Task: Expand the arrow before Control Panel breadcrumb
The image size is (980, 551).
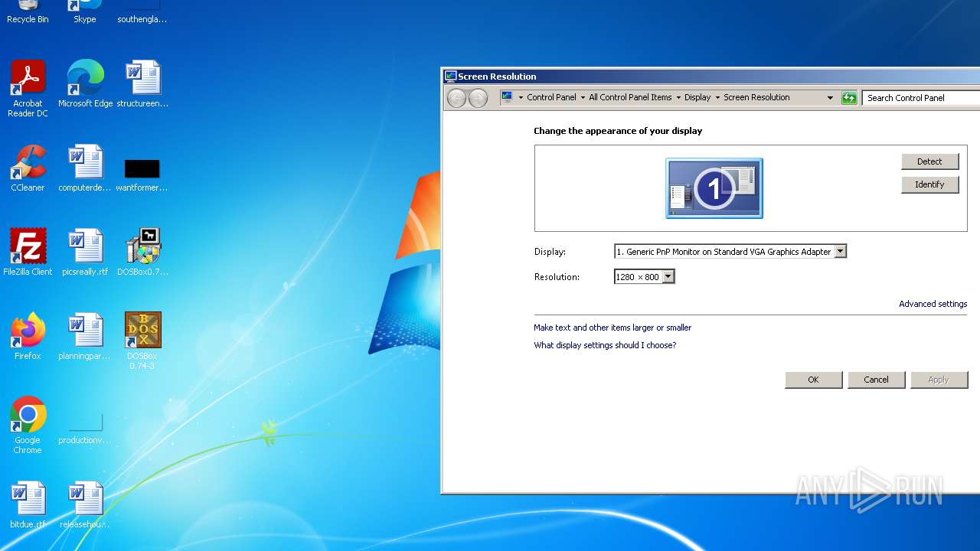Action: [x=521, y=98]
